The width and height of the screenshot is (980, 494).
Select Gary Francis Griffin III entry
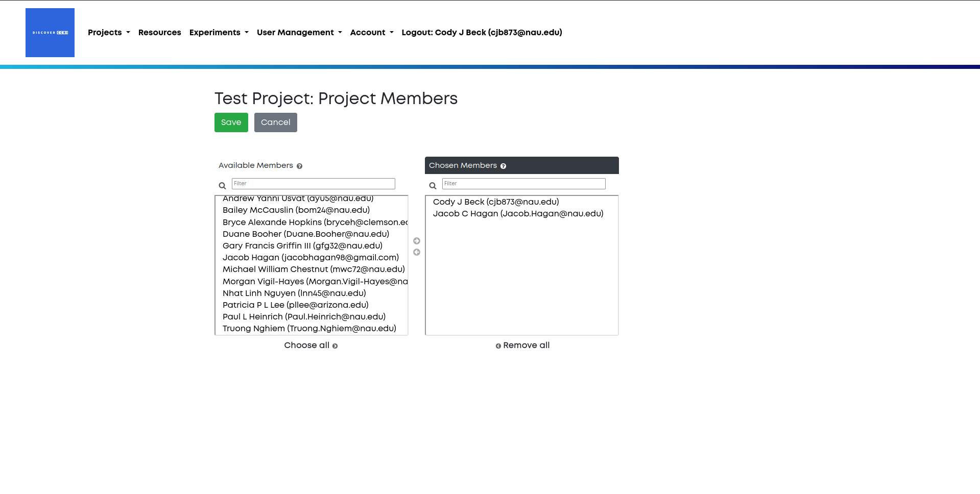[312, 246]
